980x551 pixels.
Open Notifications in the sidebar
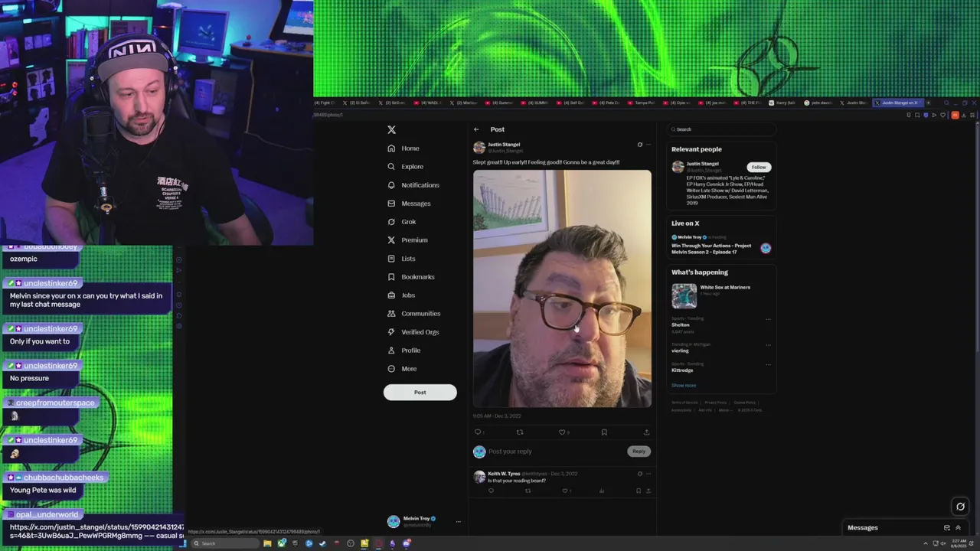[413, 185]
